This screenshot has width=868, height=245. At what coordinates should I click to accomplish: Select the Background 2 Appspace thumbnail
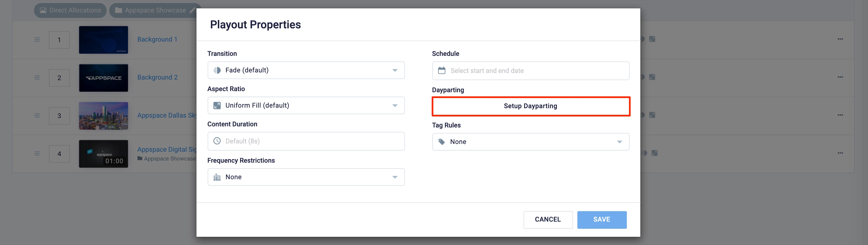pyautogui.click(x=104, y=78)
